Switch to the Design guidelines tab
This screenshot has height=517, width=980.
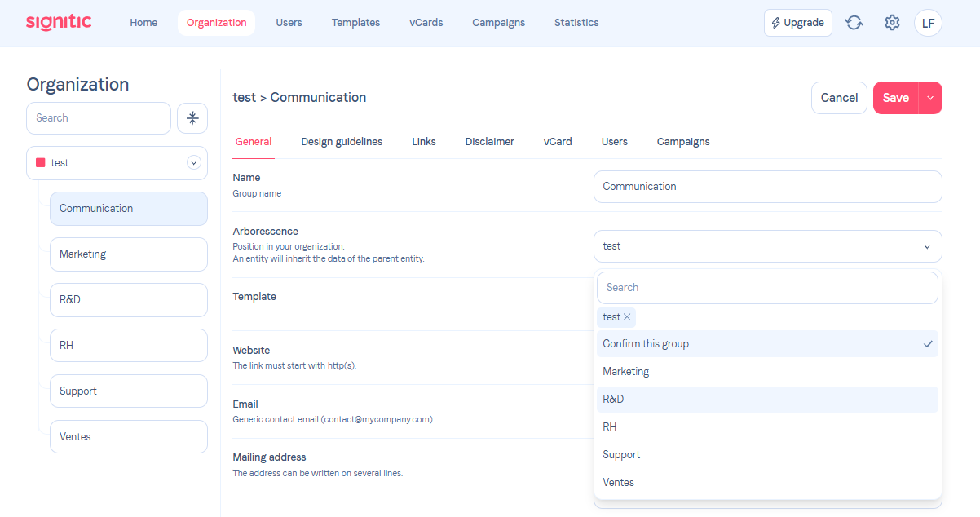[x=342, y=142]
